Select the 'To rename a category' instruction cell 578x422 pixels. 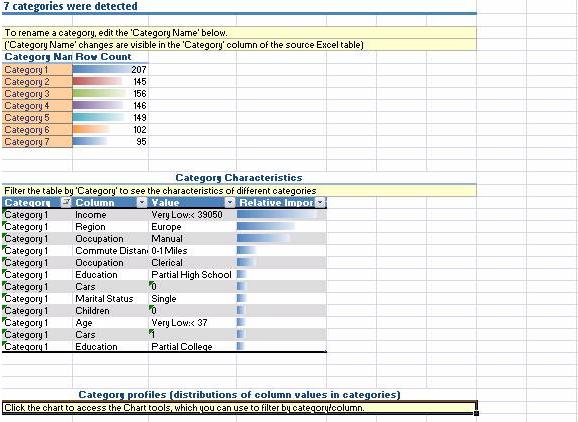point(239,33)
